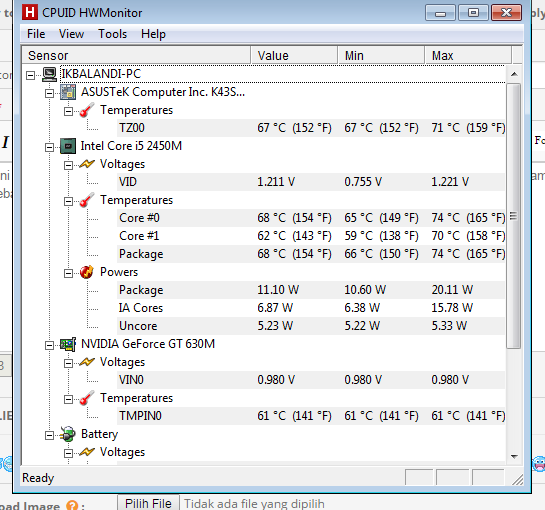
Task: Select the Uncore power row
Action: click(x=311, y=326)
